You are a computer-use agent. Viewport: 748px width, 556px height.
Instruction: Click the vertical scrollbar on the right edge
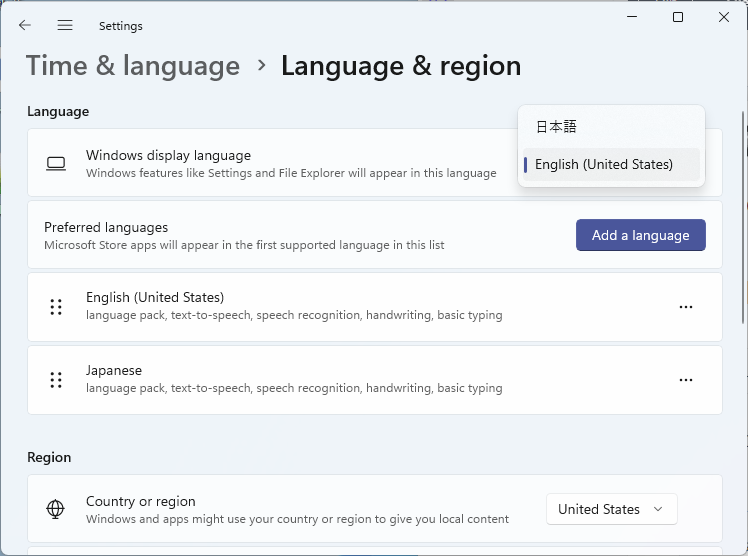click(x=742, y=215)
